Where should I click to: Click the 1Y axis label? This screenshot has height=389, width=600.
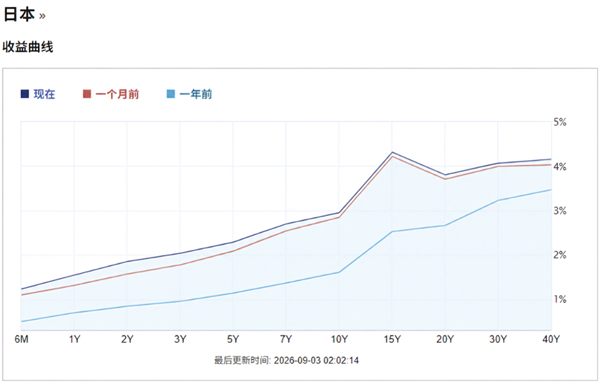tap(74, 339)
